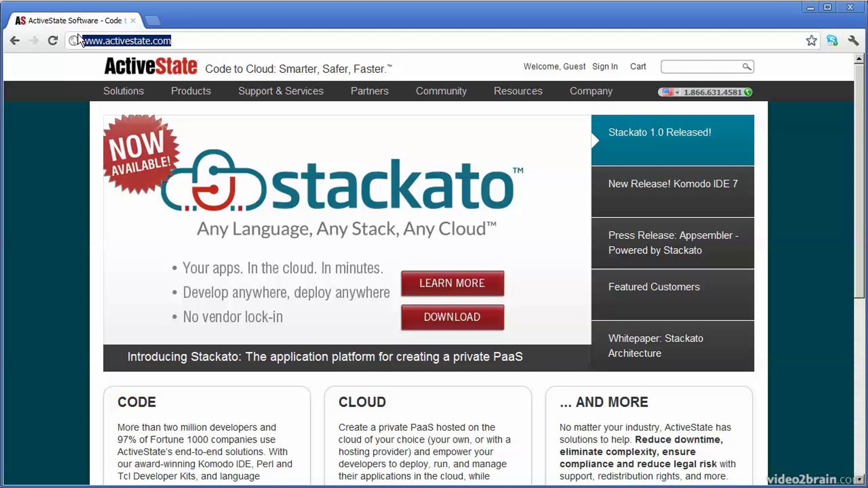The width and height of the screenshot is (868, 488).
Task: Click the scrollbar up arrow
Action: coord(859,59)
